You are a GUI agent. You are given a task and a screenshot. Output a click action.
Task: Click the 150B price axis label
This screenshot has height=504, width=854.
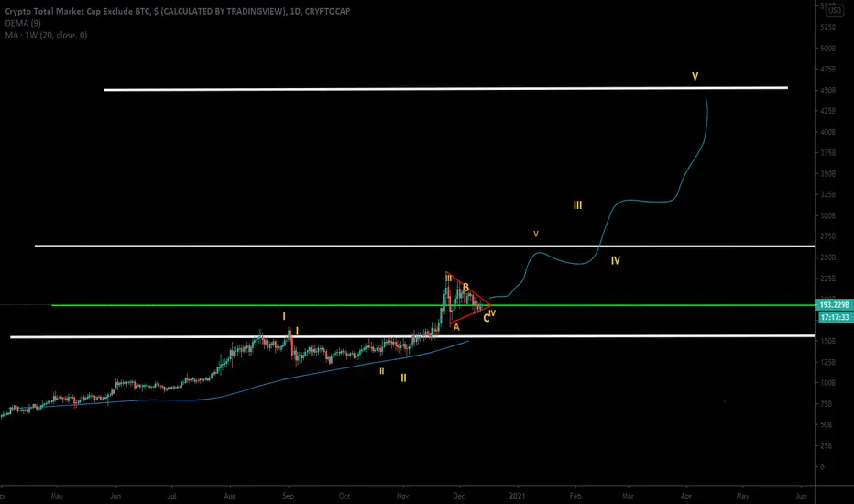pos(827,341)
